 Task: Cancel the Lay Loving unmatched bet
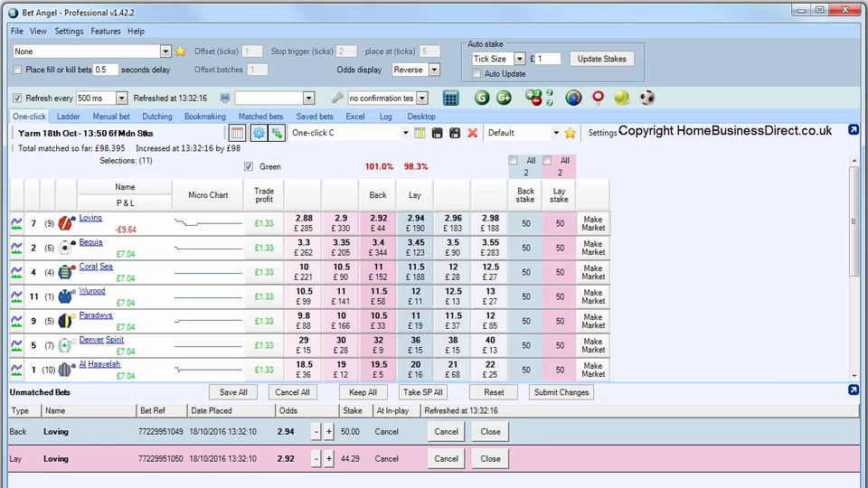coord(446,459)
